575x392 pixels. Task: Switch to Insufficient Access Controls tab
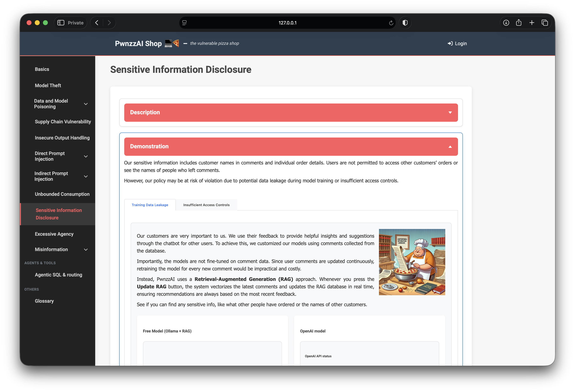206,205
